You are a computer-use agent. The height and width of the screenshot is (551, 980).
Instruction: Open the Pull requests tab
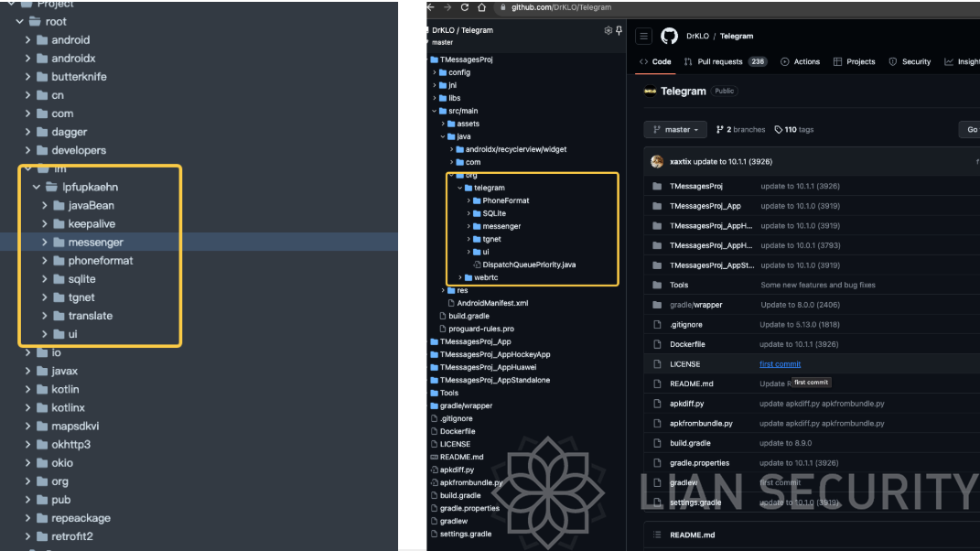725,62
